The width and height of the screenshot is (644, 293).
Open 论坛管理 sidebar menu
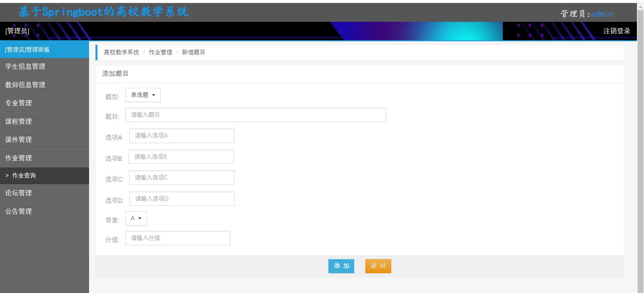[x=44, y=193]
